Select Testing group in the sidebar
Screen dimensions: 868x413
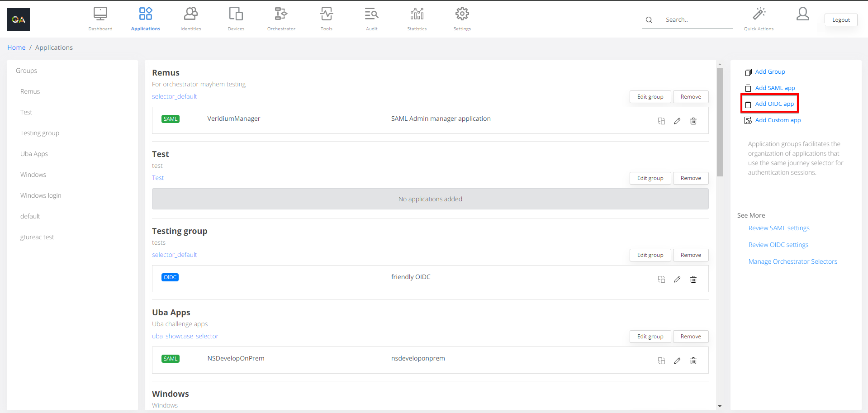point(40,133)
